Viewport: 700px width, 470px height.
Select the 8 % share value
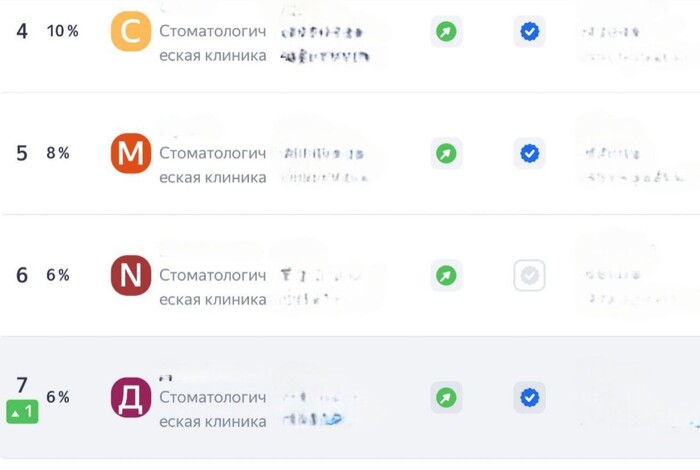coord(58,153)
